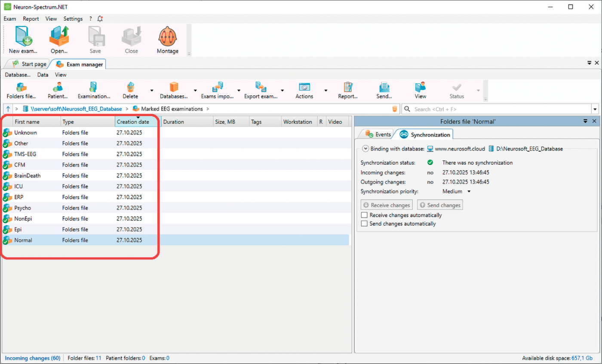Click the Send changes button

tap(440, 205)
